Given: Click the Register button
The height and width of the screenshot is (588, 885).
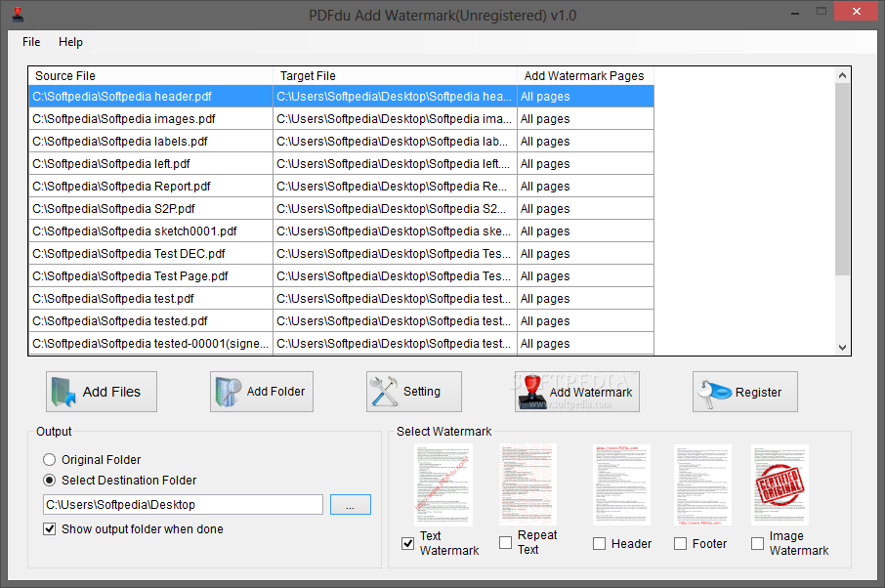Looking at the screenshot, I should click(745, 392).
